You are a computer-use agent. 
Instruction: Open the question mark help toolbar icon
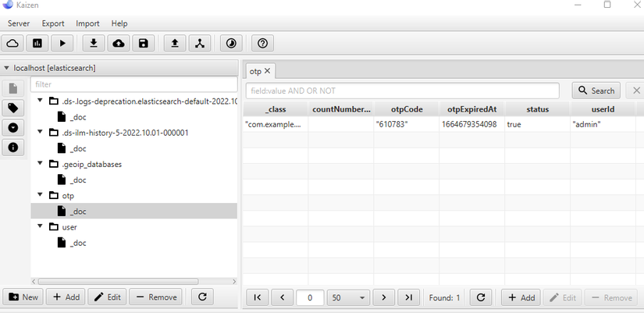point(262,43)
